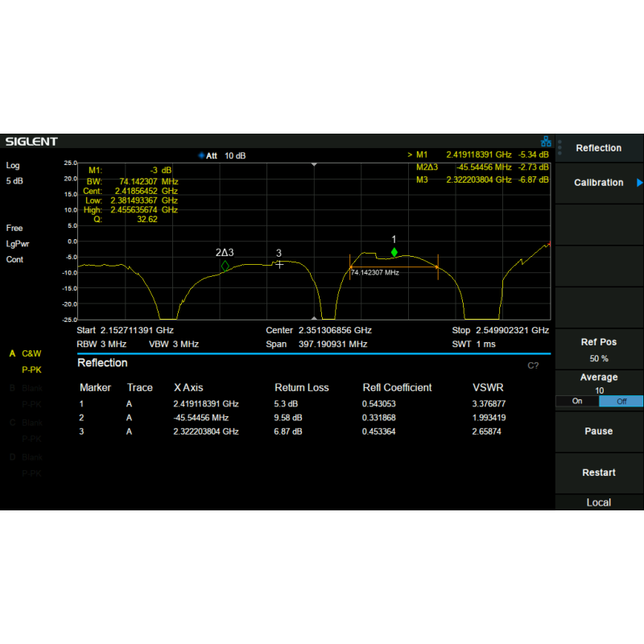The height and width of the screenshot is (644, 644).
Task: Click the network status icon
Action: tap(546, 142)
